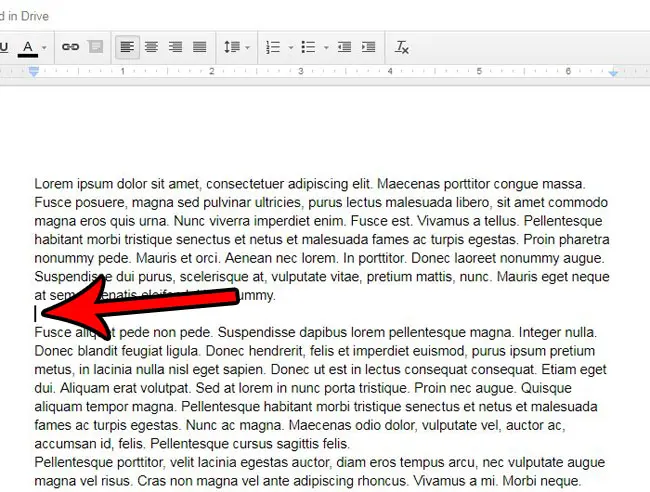Click the add comment icon
This screenshot has height=492, width=650.
(94, 47)
